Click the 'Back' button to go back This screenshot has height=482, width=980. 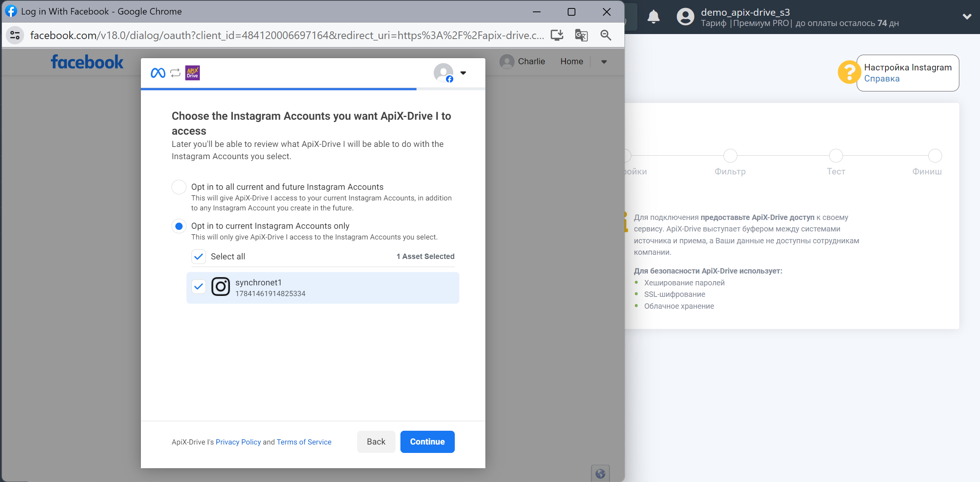[x=376, y=441]
